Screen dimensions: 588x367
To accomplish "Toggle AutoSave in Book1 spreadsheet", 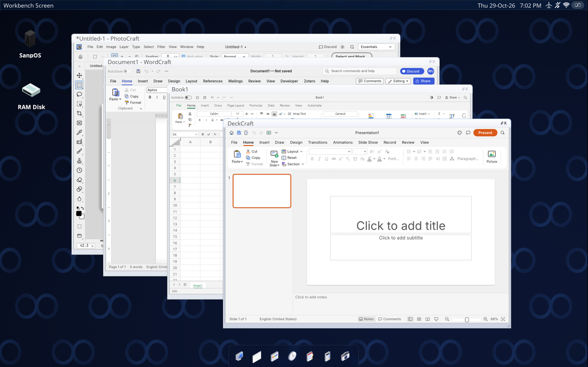I will tap(188, 97).
